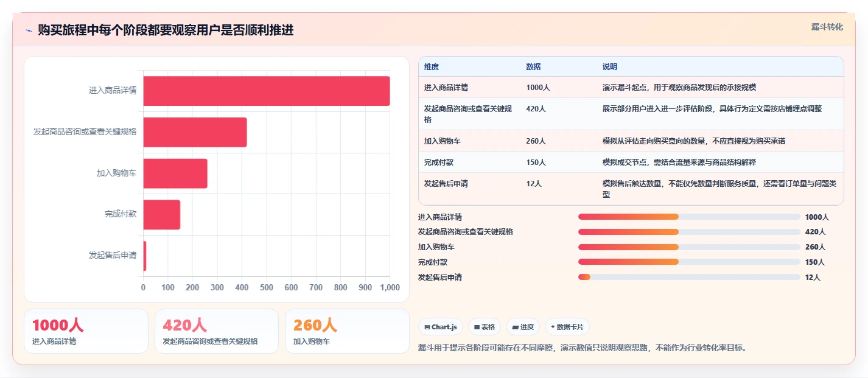Click the 进入商品详情 chart bar
The image size is (868, 378).
coord(267,91)
